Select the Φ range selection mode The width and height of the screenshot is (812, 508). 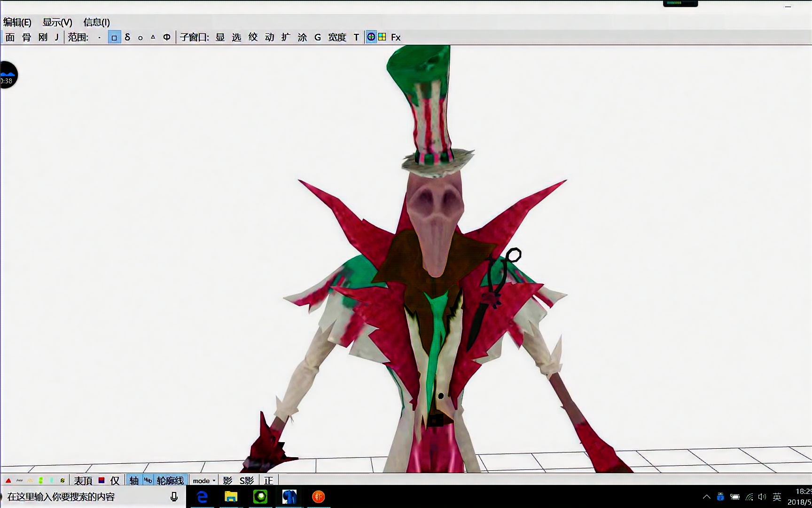166,37
